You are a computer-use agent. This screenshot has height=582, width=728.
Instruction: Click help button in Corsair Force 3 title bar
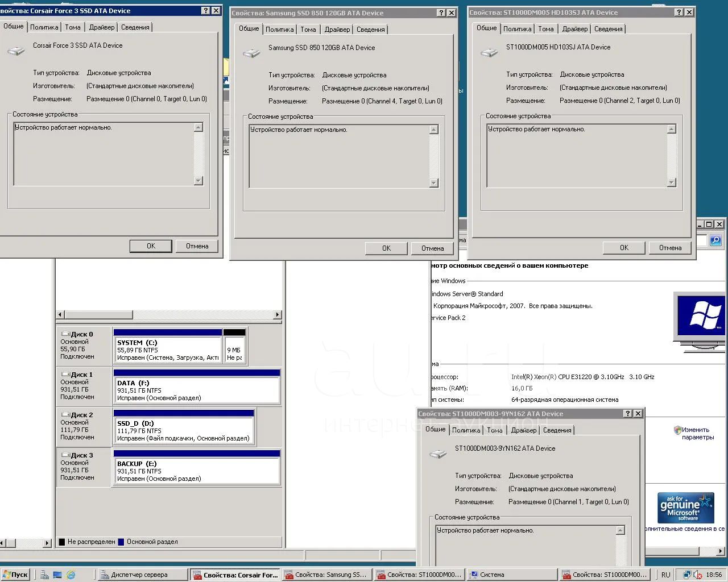tap(205, 11)
